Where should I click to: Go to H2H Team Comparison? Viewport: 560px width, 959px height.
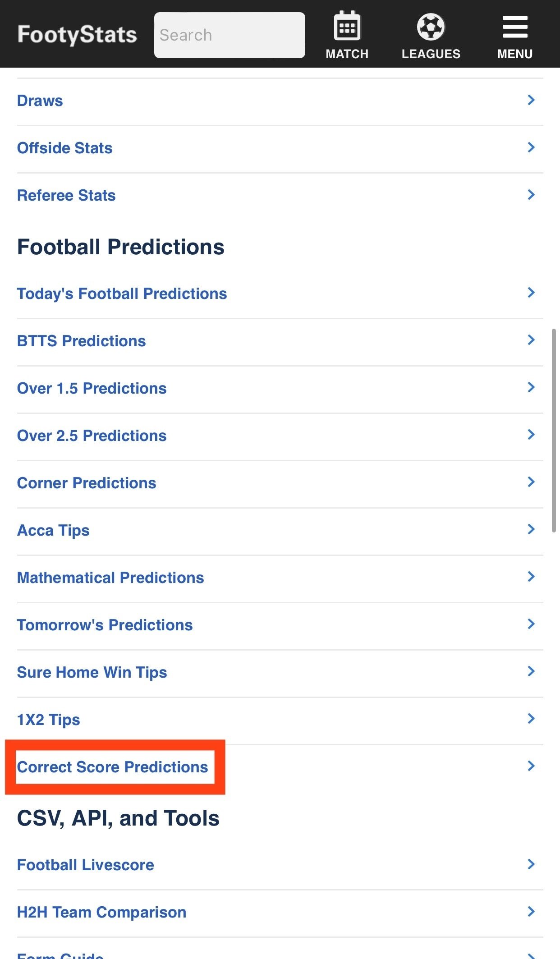click(x=101, y=912)
